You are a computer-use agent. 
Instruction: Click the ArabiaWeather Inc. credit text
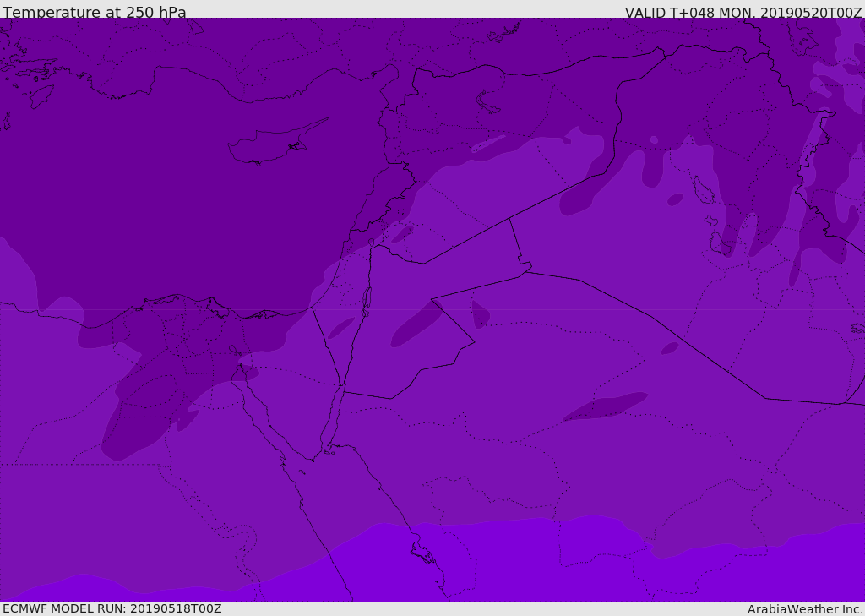point(805,609)
